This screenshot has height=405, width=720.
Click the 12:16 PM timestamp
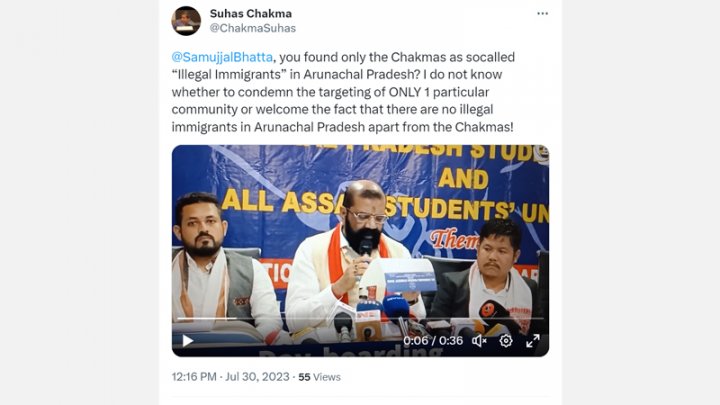click(x=194, y=377)
